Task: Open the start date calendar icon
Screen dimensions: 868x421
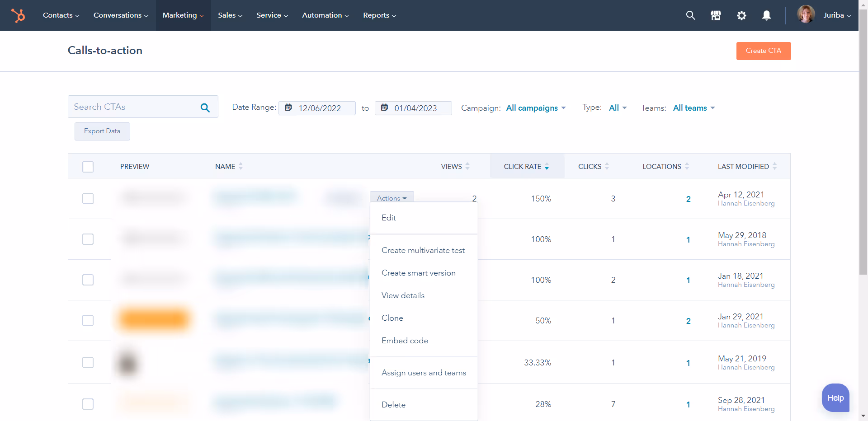Action: click(x=288, y=108)
